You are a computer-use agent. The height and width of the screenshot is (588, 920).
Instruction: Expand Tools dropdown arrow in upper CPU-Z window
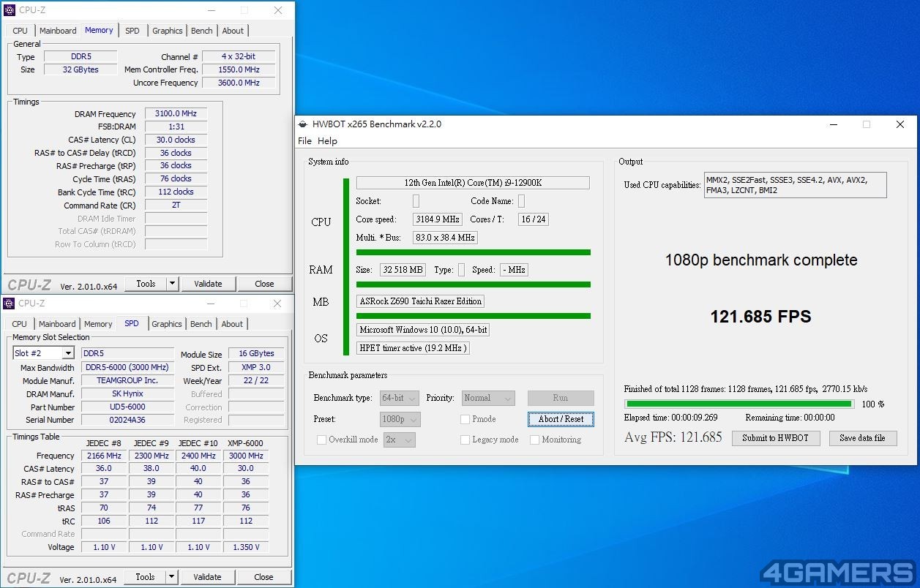(x=173, y=284)
